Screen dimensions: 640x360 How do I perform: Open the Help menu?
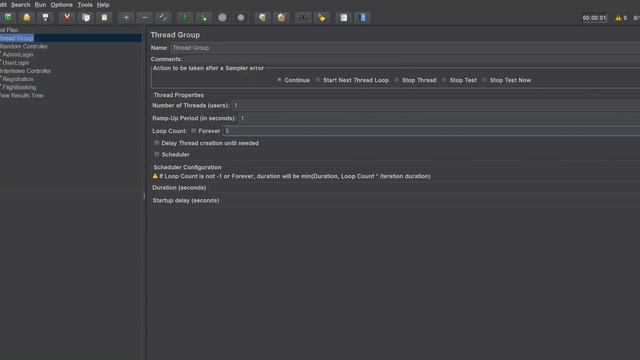coord(103,5)
